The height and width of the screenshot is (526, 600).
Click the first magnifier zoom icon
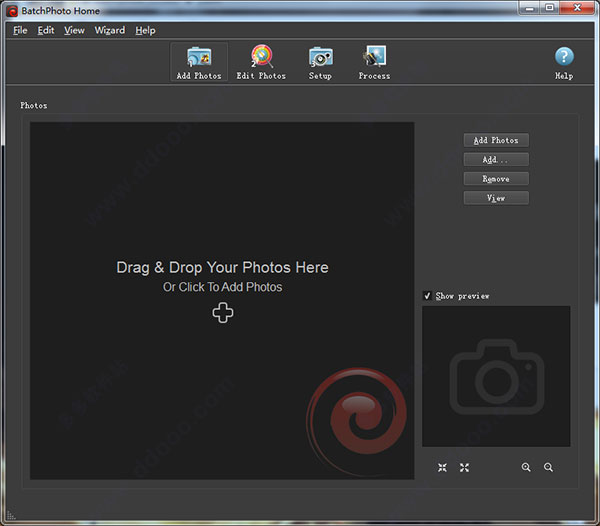526,467
